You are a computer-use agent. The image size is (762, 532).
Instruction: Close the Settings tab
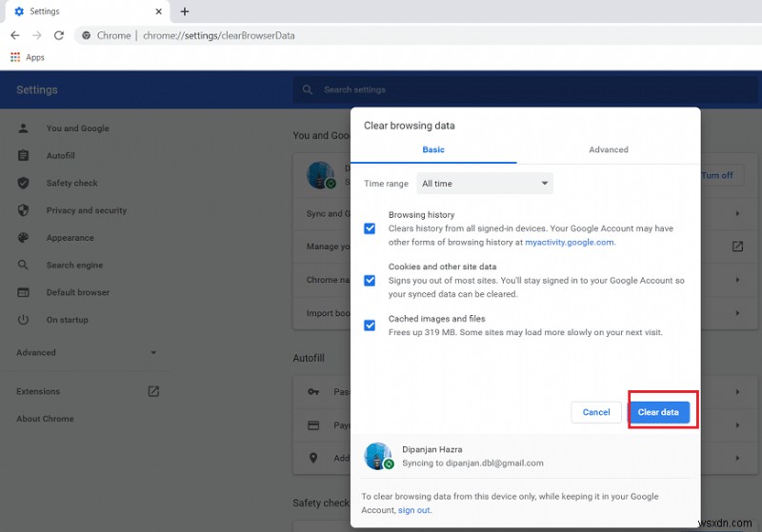(158, 11)
